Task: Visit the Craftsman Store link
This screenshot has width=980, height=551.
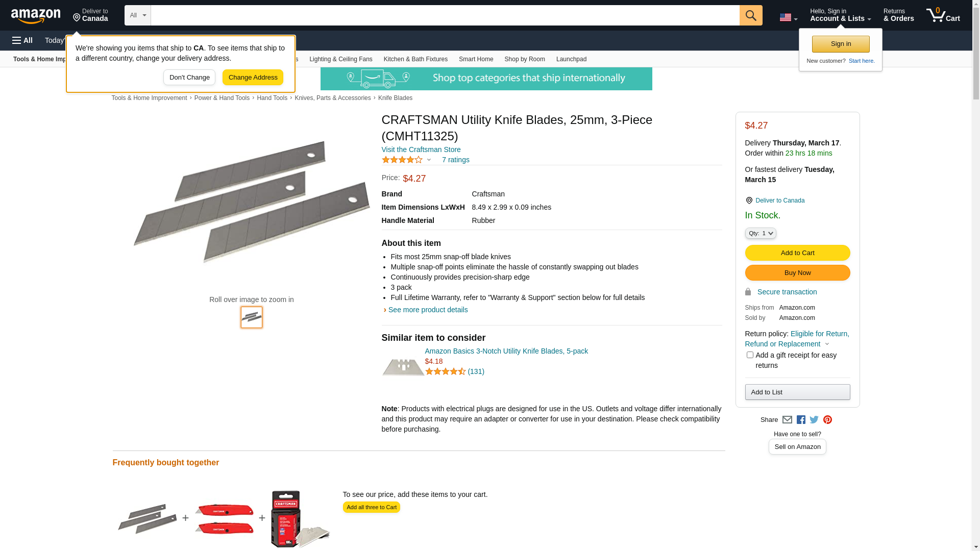Action: tap(421, 149)
